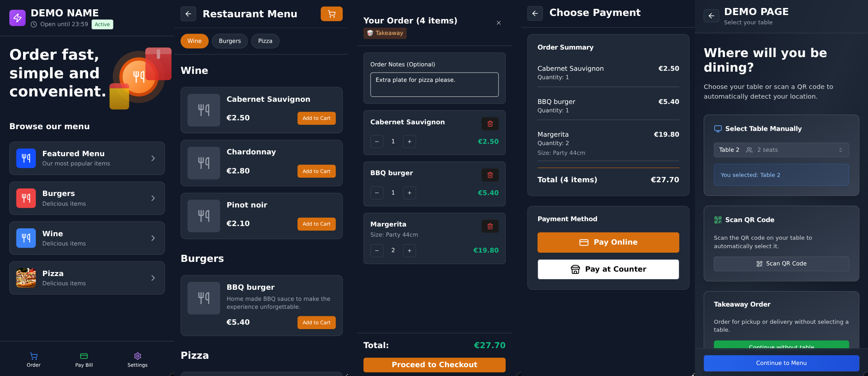Close the Your Order panel

tap(499, 23)
